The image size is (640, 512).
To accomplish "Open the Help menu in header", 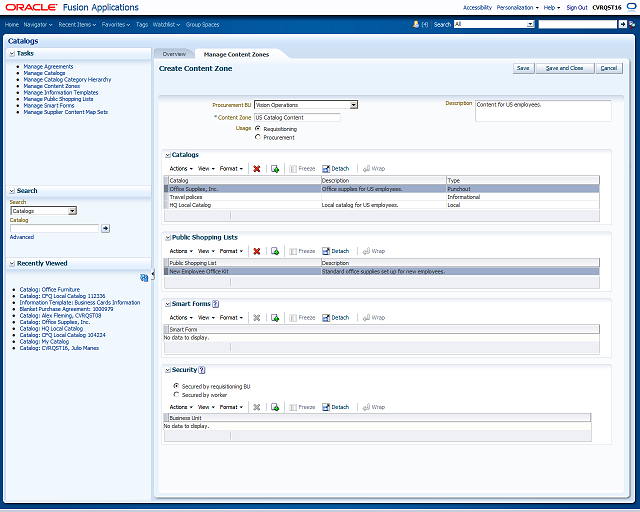I will pos(552,7).
